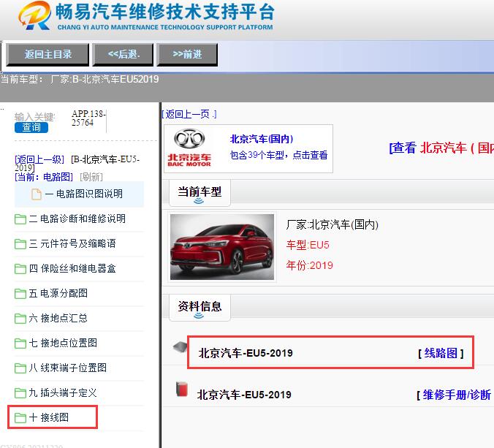Click 北京汽车-EU5-2019 title in 维修手册 row
Image resolution: width=494 pixels, height=448 pixels.
[x=244, y=395]
